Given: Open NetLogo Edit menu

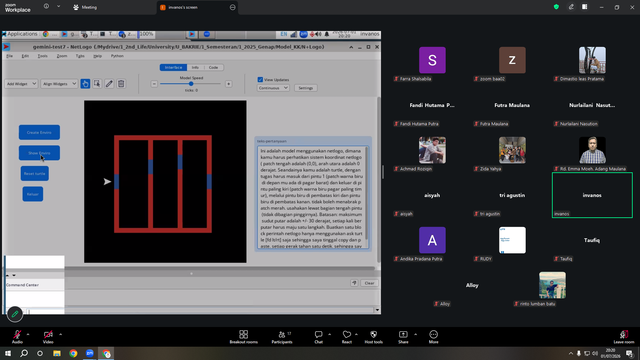Looking at the screenshot, I should click(25, 56).
